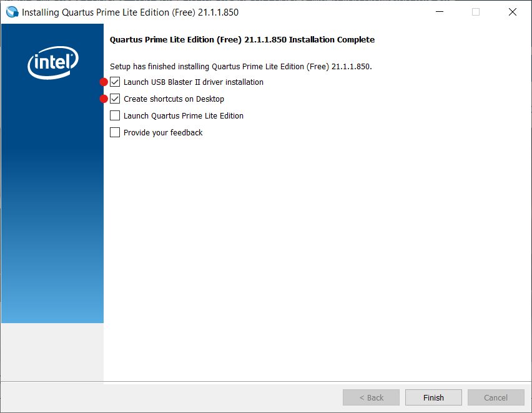Viewport: 532px width, 413px height.
Task: Click the maximize window button
Action: coord(476,12)
